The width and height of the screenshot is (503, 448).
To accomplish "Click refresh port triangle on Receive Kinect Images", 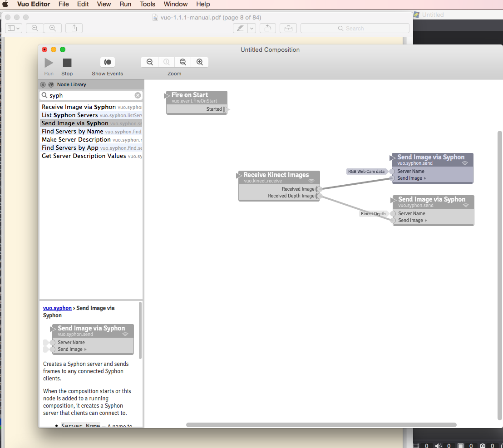I will point(239,175).
